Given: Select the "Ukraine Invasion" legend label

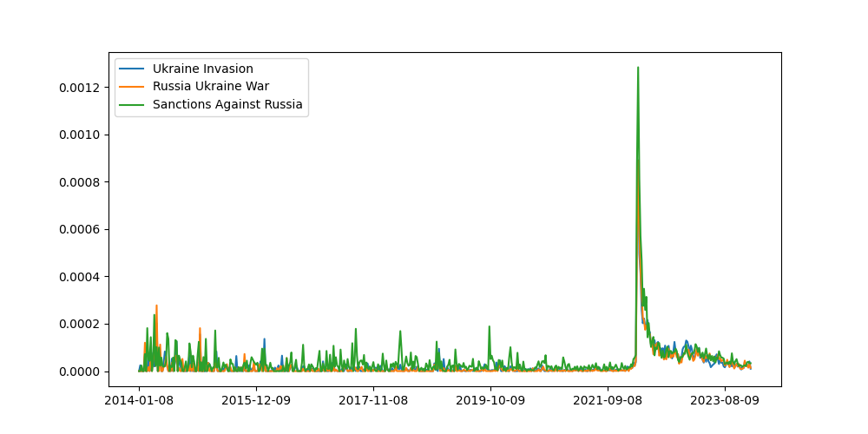Looking at the screenshot, I should click(x=202, y=69).
